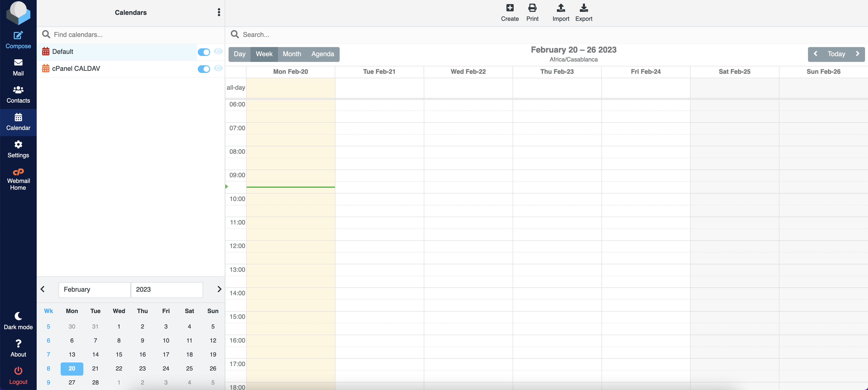
Task: Create a new calendar event
Action: [x=509, y=12]
